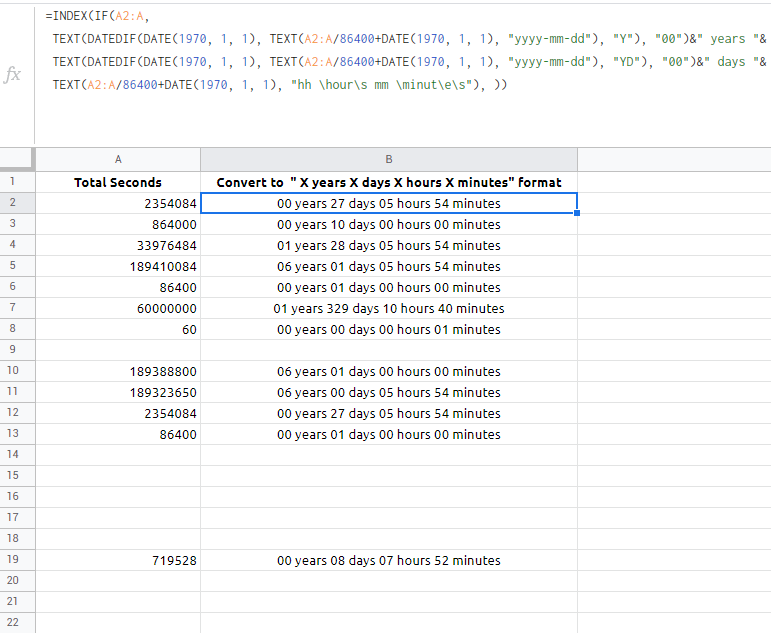Click cell containing 189410084

pyautogui.click(x=118, y=266)
